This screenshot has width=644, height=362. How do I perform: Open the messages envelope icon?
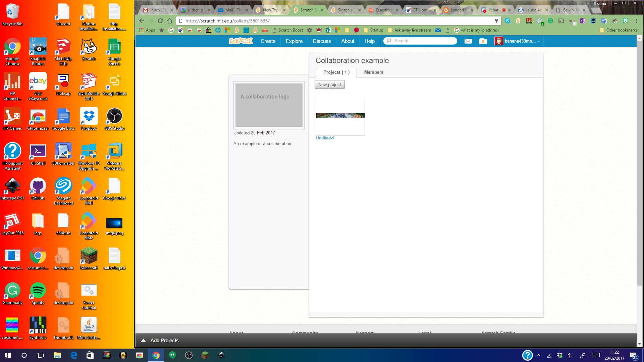pyautogui.click(x=468, y=41)
